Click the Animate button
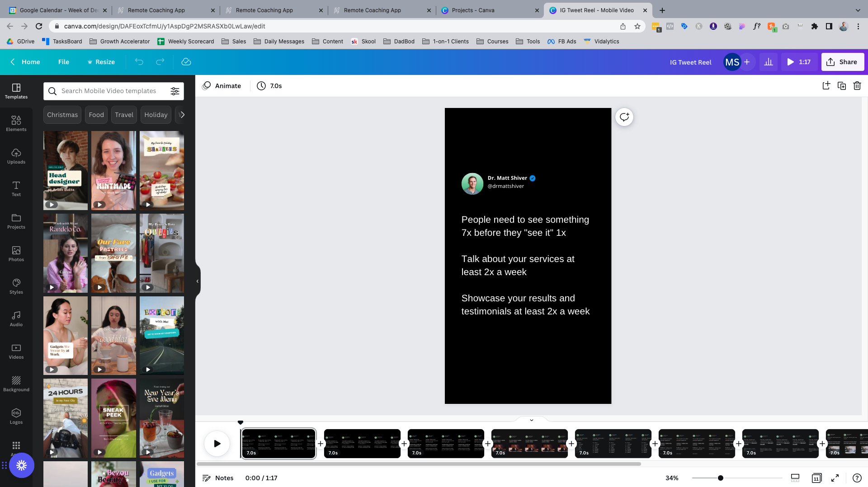 coord(222,86)
